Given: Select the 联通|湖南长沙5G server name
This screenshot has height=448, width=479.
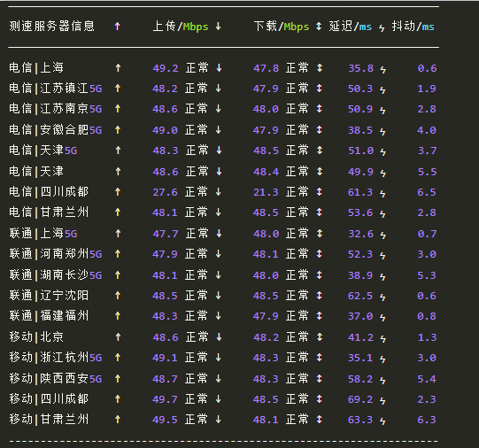Looking at the screenshot, I should click(55, 275).
